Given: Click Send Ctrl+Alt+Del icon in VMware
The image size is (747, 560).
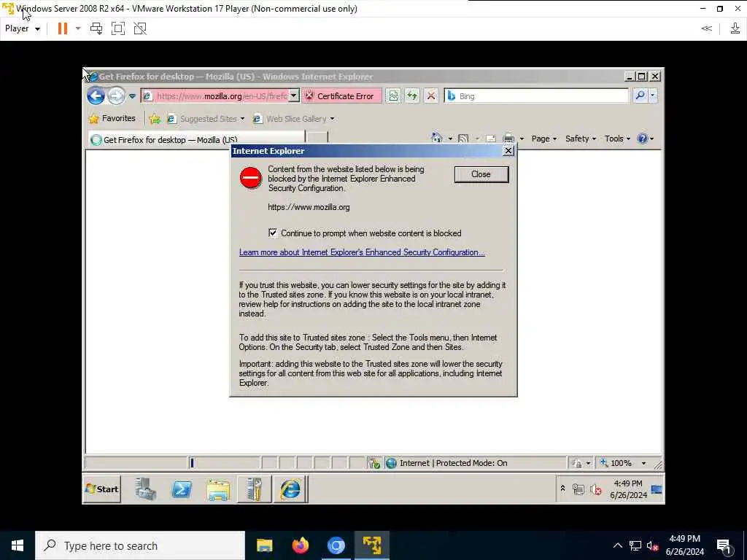Looking at the screenshot, I should [96, 28].
